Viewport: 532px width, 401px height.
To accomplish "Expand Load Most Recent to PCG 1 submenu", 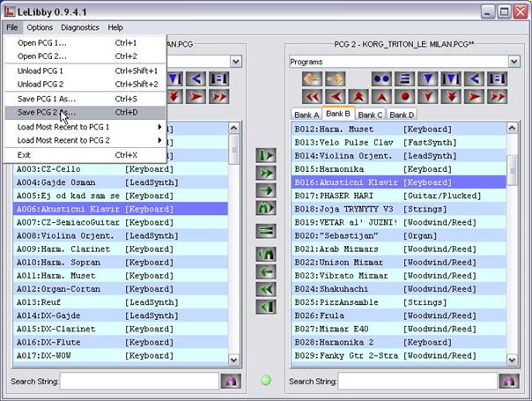I will 85,127.
